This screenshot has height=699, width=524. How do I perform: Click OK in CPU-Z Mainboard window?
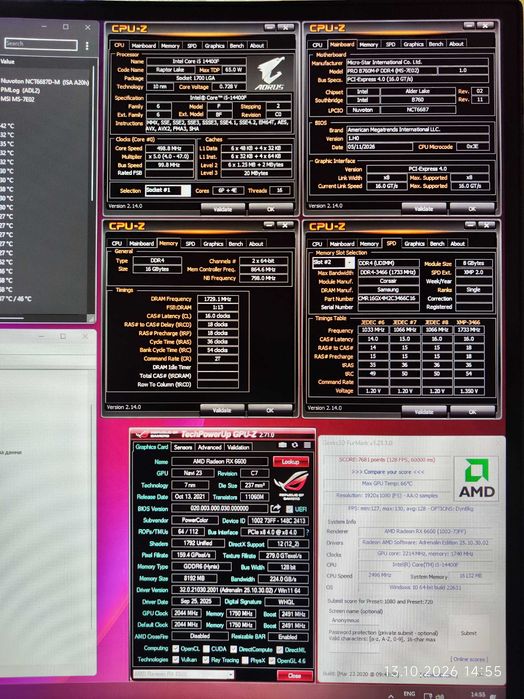[x=472, y=208]
